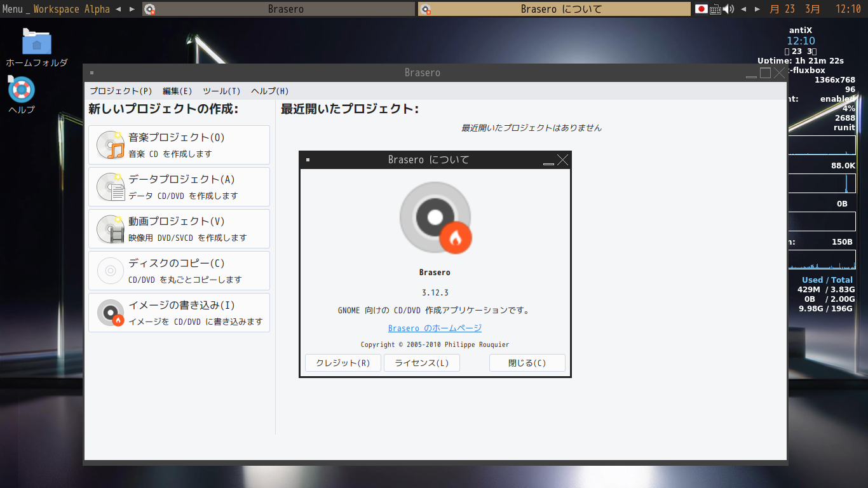Click the Japanese flag keyboard layout icon
This screenshot has height=488, width=868.
(x=702, y=9)
